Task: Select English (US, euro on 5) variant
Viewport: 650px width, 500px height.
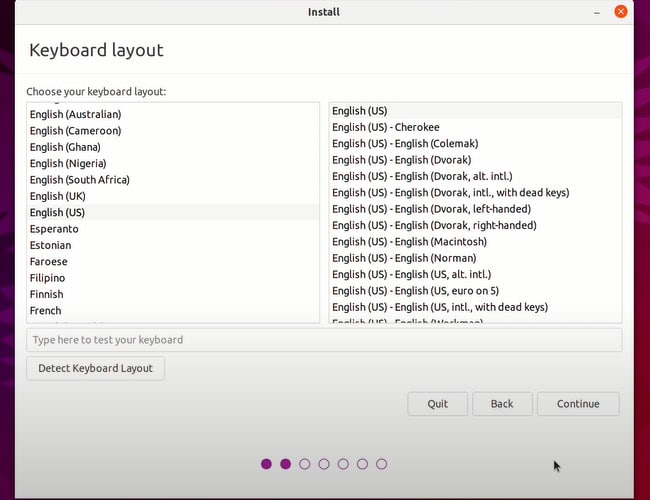Action: (475, 291)
